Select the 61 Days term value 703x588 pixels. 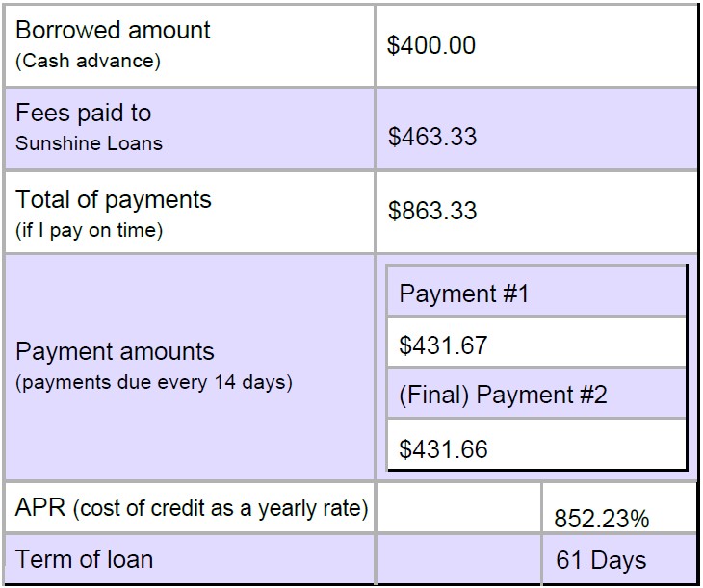point(601,560)
